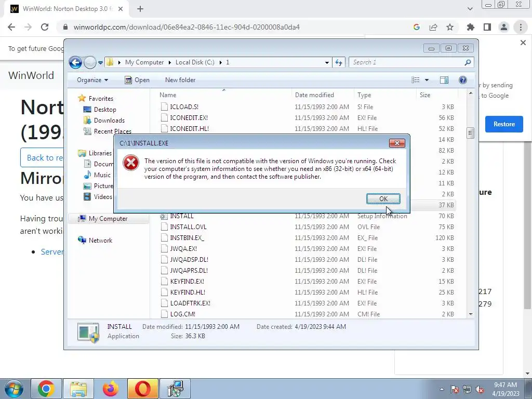
Task: Select the JWQA.EX! file
Action: pyautogui.click(x=183, y=249)
